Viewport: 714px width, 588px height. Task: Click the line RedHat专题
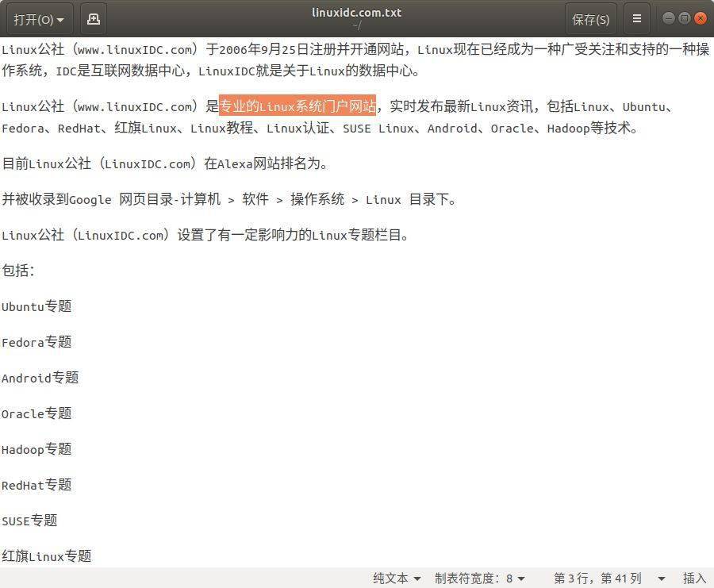[x=36, y=485]
